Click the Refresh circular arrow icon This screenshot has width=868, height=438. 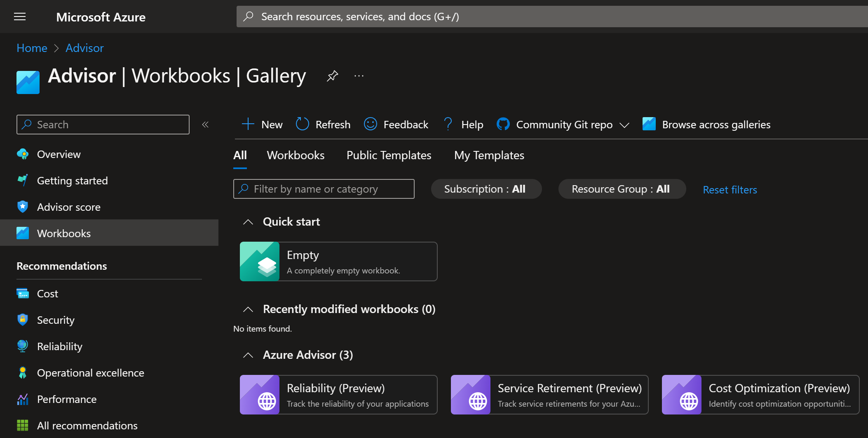tap(303, 124)
